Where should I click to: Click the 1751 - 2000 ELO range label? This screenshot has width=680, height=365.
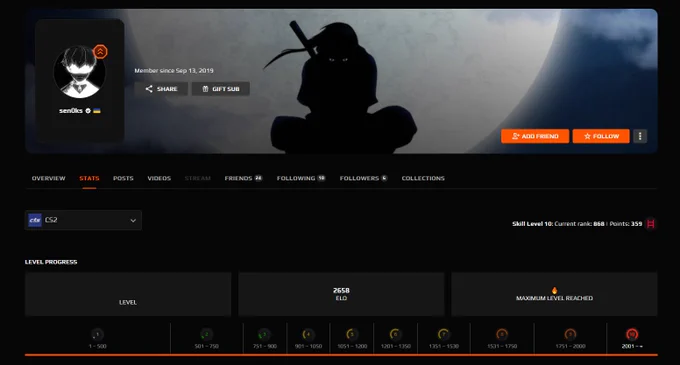coord(570,346)
